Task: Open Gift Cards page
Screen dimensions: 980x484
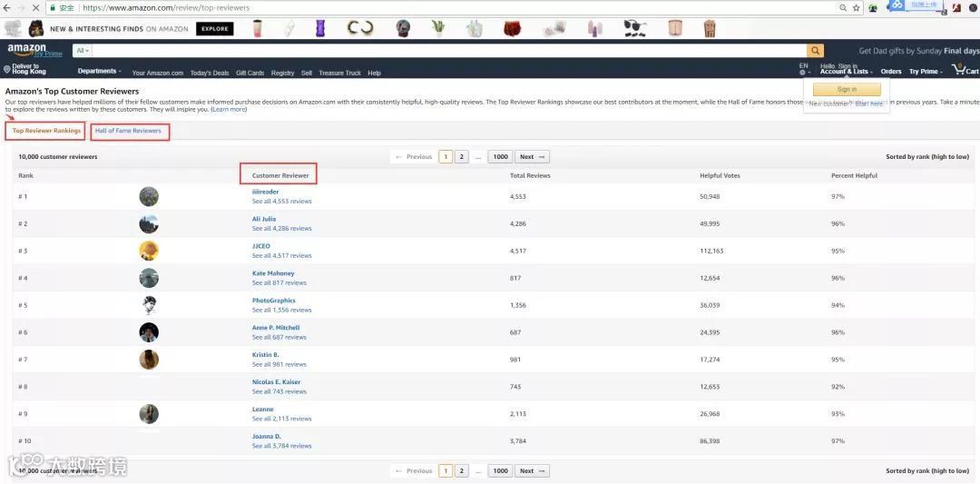Action: click(250, 74)
